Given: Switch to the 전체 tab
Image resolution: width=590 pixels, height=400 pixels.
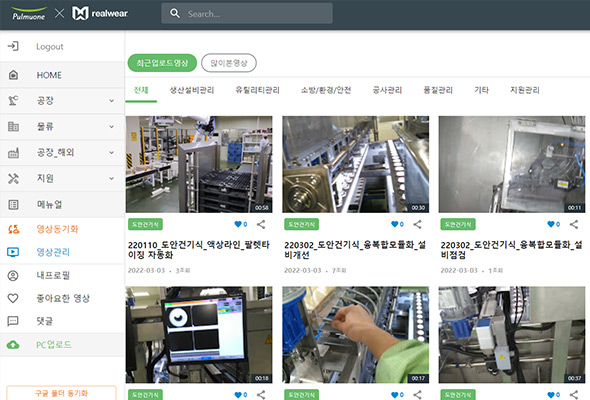Looking at the screenshot, I should point(141,90).
